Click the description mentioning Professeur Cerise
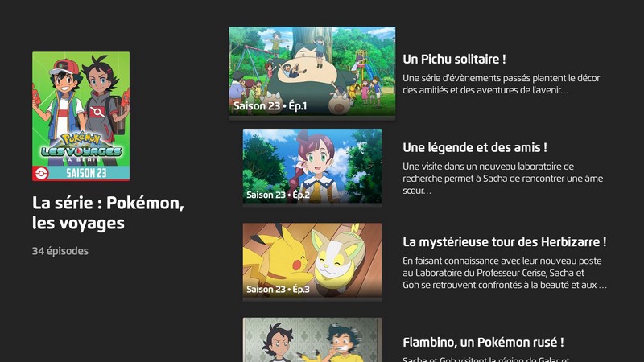644x362 pixels. pos(505,273)
